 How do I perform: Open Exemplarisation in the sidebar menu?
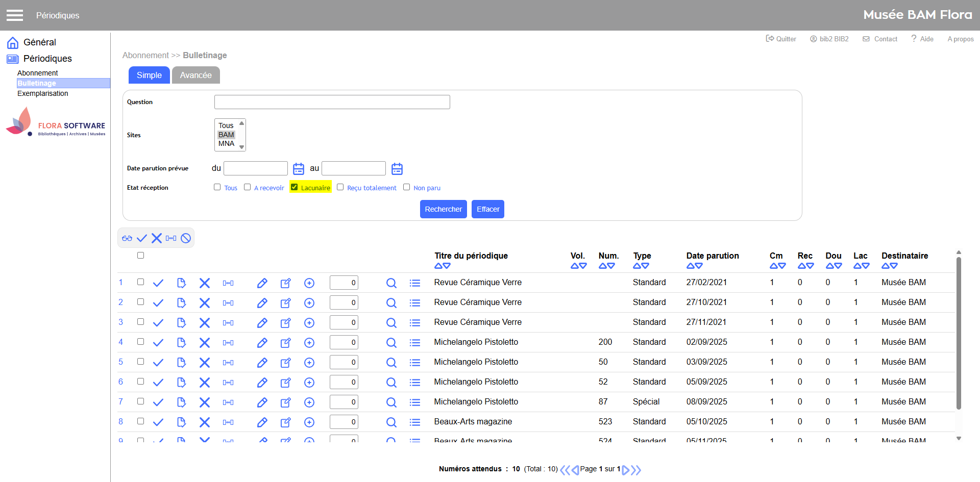(43, 93)
